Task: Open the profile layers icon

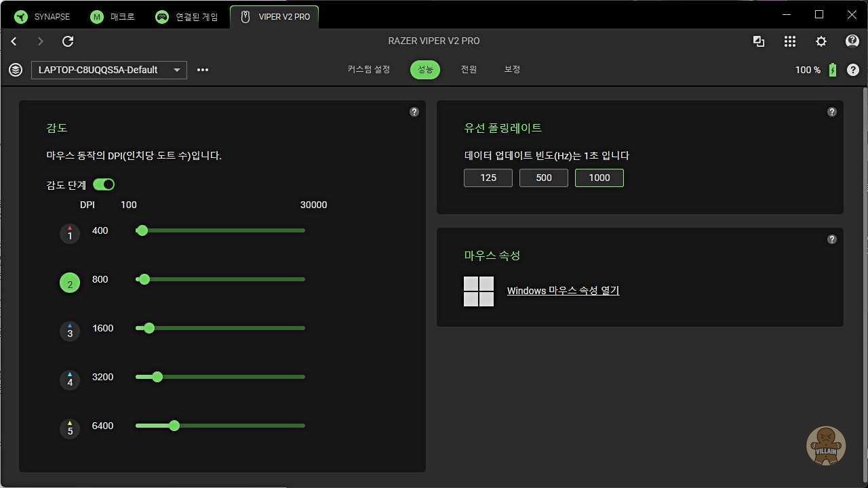Action: tap(16, 70)
